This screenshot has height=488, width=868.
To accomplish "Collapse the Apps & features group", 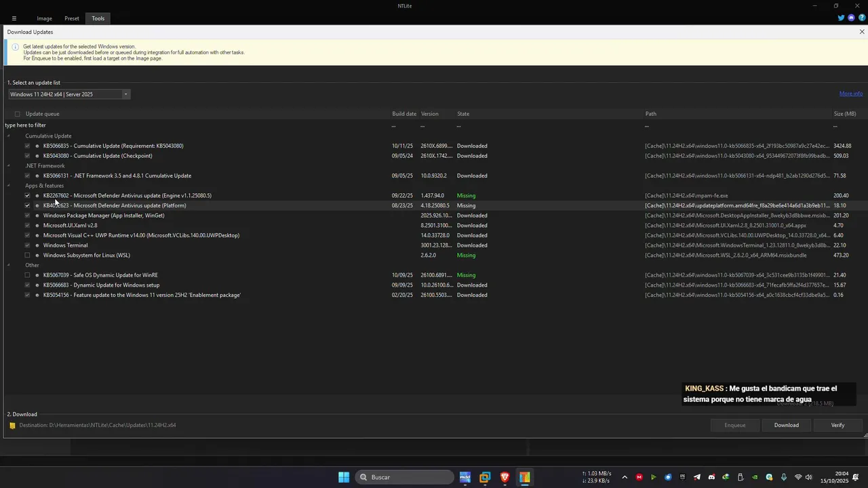I will tap(9, 186).
